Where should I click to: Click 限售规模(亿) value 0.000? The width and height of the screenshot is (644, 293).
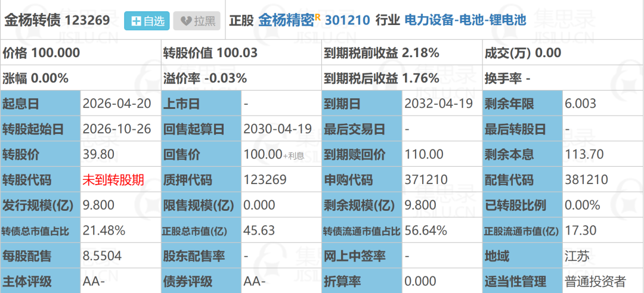coord(259,205)
